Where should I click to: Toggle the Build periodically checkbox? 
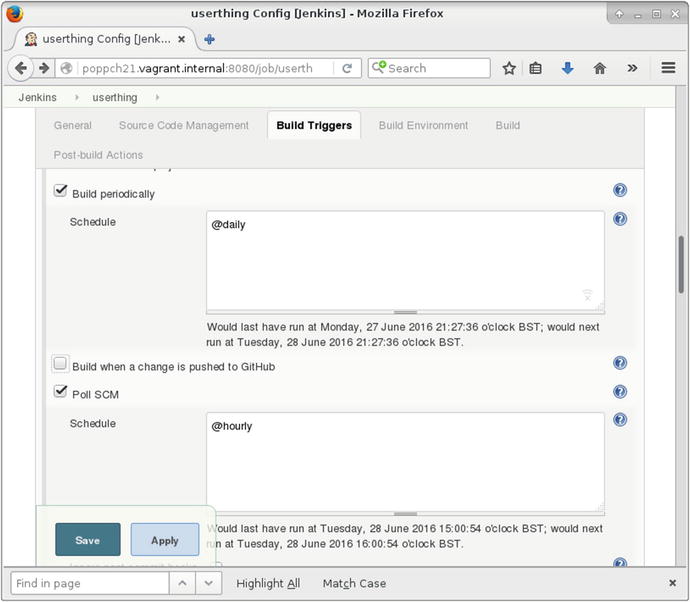point(60,191)
